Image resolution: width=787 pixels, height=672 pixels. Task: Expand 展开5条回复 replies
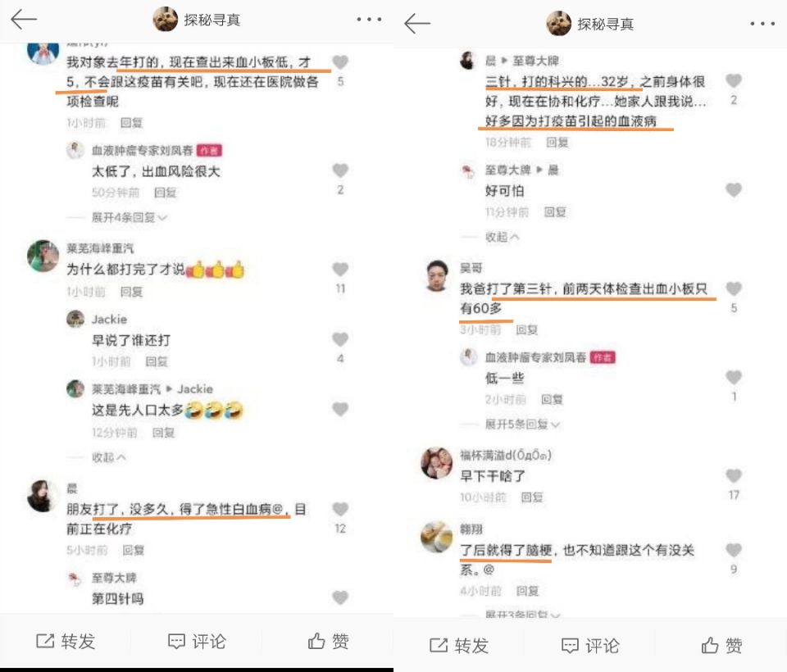(522, 425)
